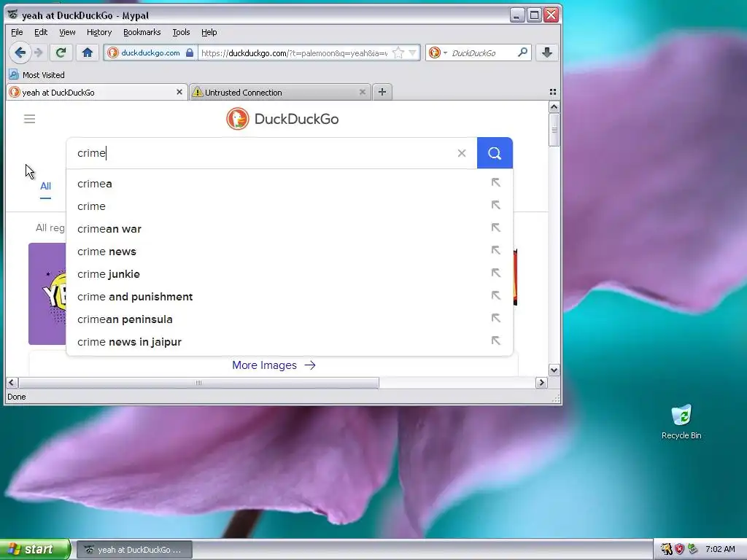747x560 pixels.
Task: Close the 'yeah at DuckDuckGo' tab
Action: 179,92
